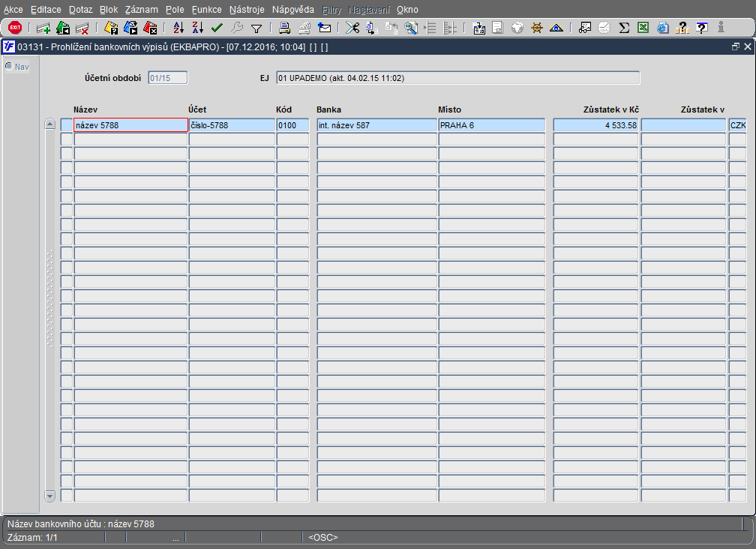
Task: Click the blue execute query icon
Action: (130, 28)
